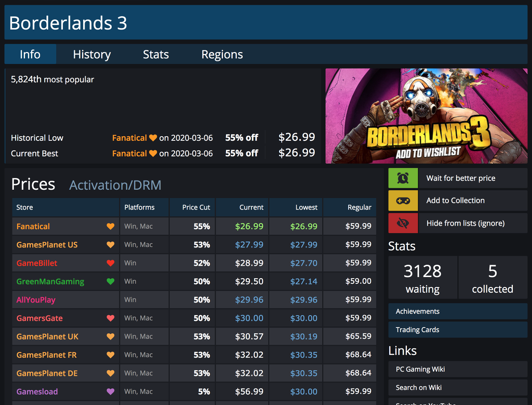The width and height of the screenshot is (532, 405).
Task: Sort table by Lowest column header
Action: [x=296, y=207]
